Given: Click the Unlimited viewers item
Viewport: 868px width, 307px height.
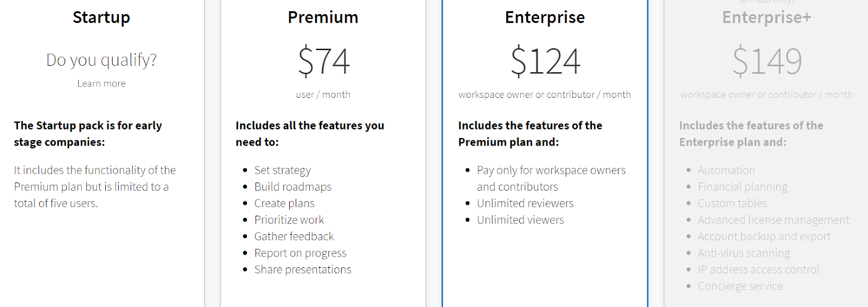Looking at the screenshot, I should 520,220.
